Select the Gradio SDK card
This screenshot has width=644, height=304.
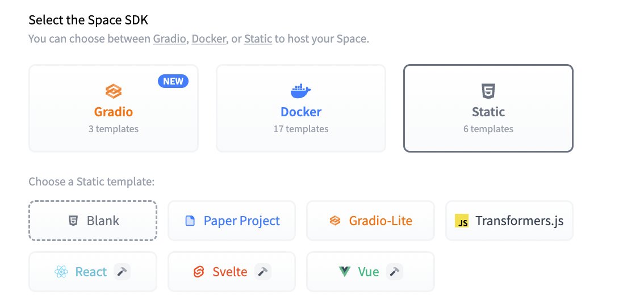(x=114, y=108)
